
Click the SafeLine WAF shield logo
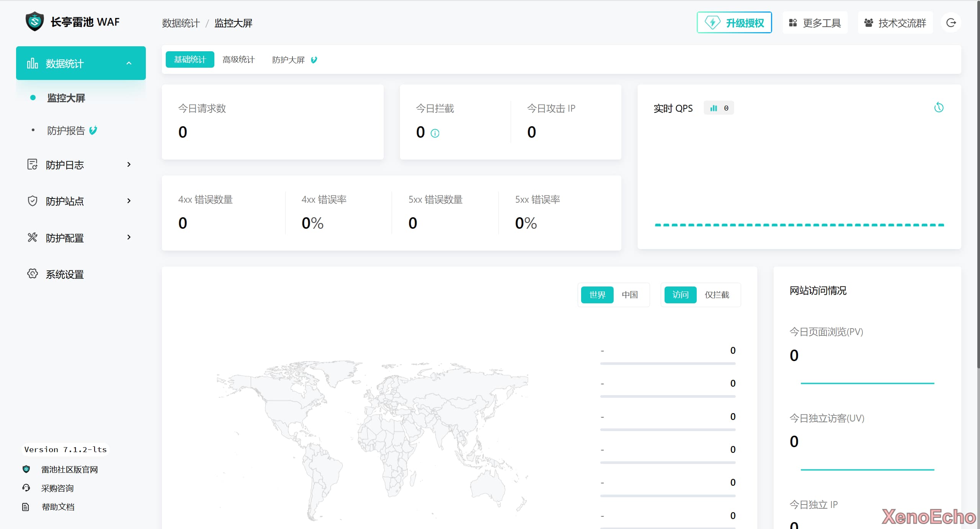click(x=34, y=21)
